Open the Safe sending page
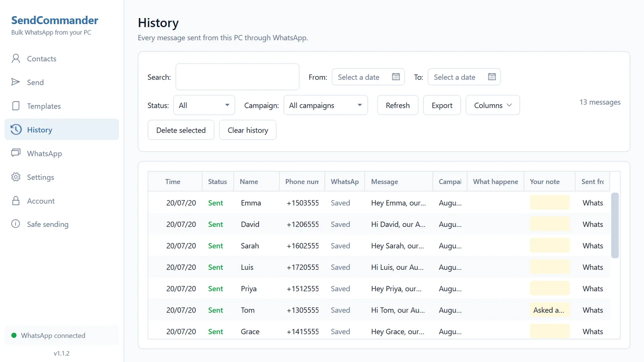Screen dimensions: 644x362 (62, 224)
